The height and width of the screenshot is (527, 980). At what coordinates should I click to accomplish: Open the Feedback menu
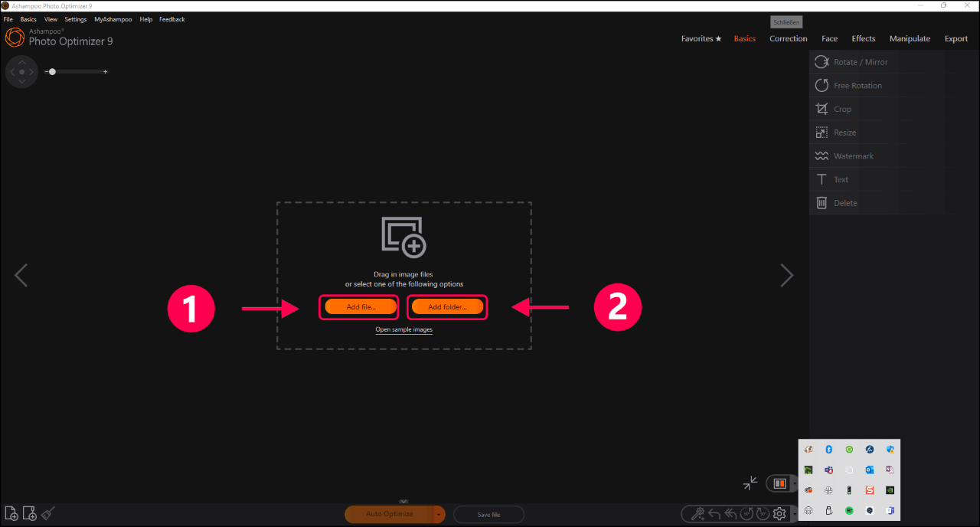click(172, 19)
